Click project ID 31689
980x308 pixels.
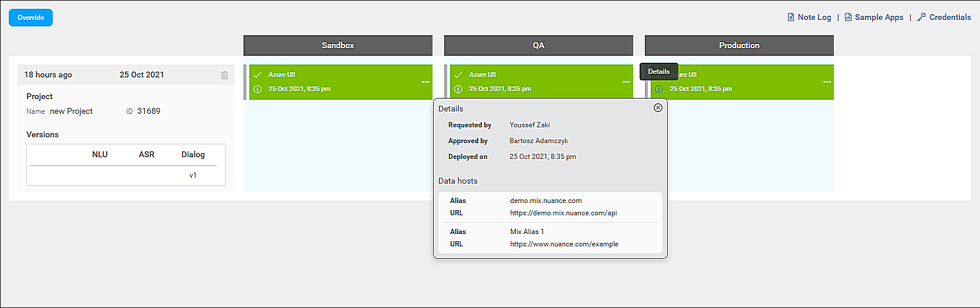(x=148, y=111)
